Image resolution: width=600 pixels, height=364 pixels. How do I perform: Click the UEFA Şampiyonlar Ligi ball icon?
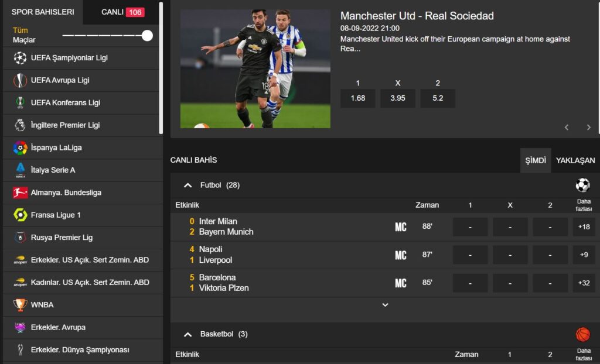[21, 58]
